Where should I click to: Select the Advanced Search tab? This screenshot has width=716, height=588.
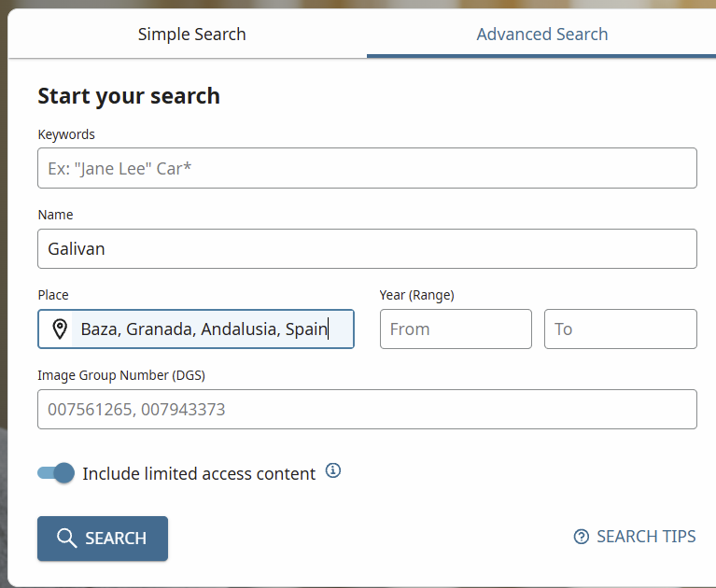point(542,35)
